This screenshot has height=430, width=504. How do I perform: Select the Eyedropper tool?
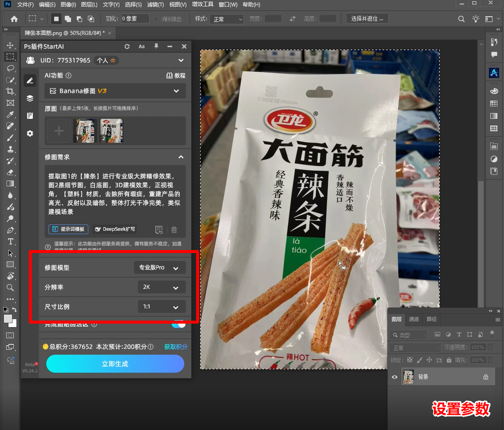click(10, 114)
